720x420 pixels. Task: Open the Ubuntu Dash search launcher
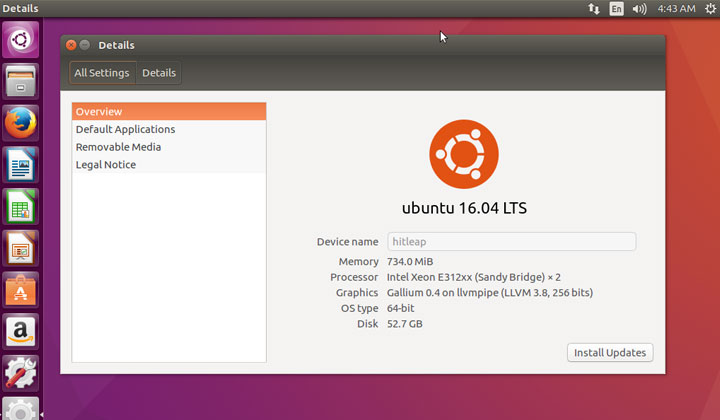coord(21,39)
